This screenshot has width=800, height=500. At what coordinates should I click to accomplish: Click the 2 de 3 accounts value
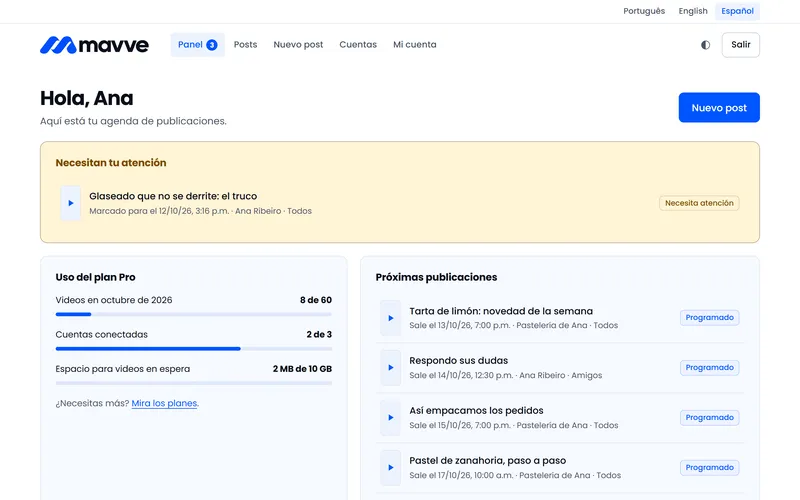[x=319, y=335]
